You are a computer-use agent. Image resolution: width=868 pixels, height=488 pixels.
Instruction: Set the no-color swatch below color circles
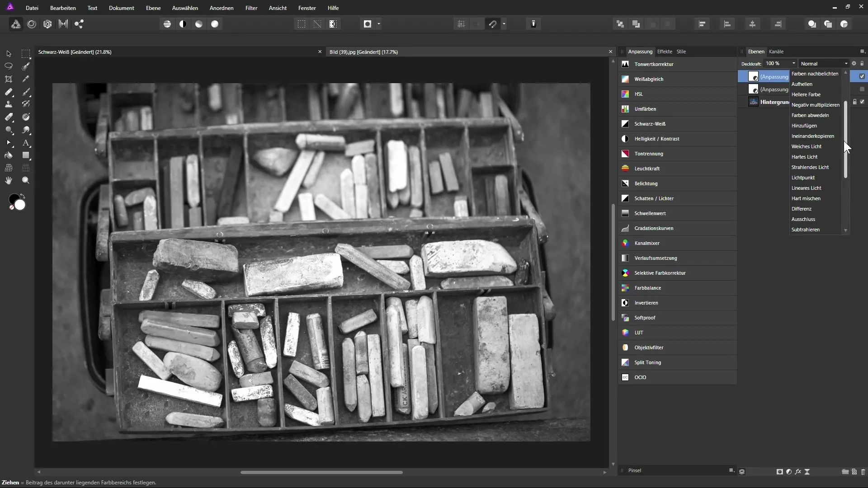pyautogui.click(x=11, y=208)
